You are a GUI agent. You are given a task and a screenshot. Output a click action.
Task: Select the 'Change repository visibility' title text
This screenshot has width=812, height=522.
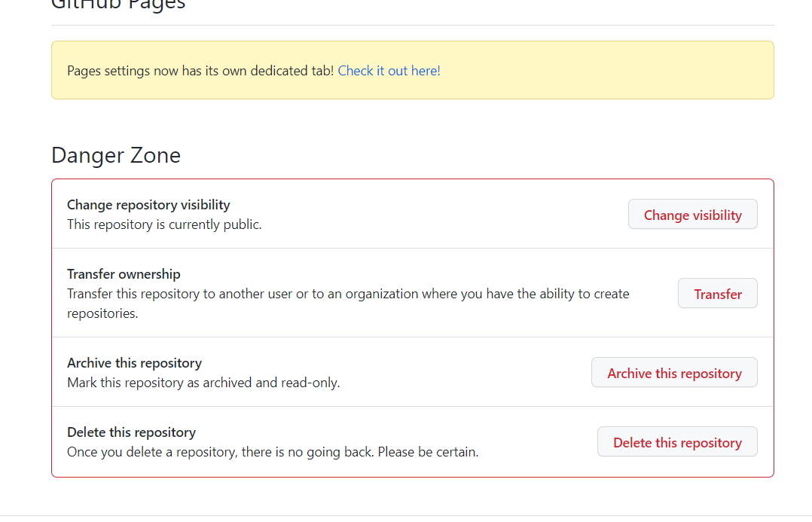point(148,205)
